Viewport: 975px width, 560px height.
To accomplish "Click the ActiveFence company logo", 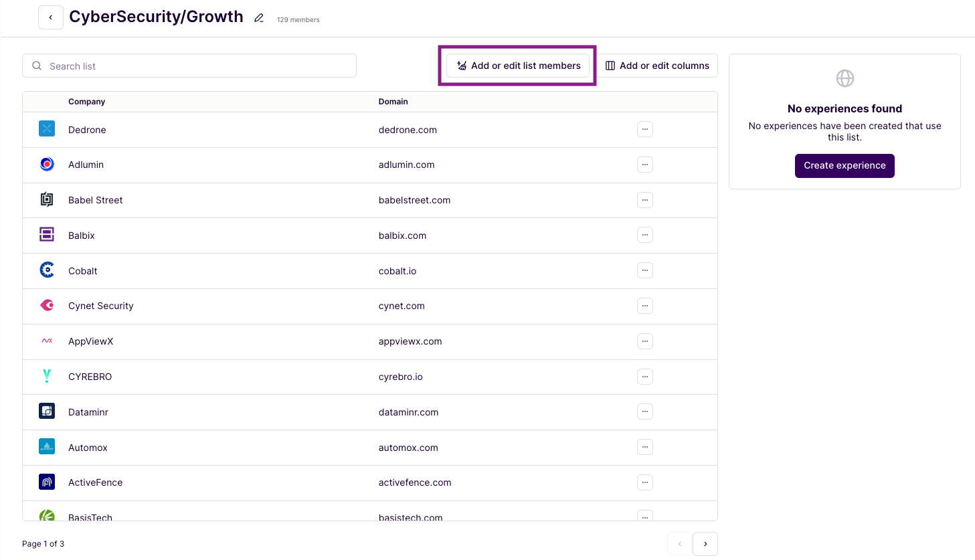I will tap(47, 482).
